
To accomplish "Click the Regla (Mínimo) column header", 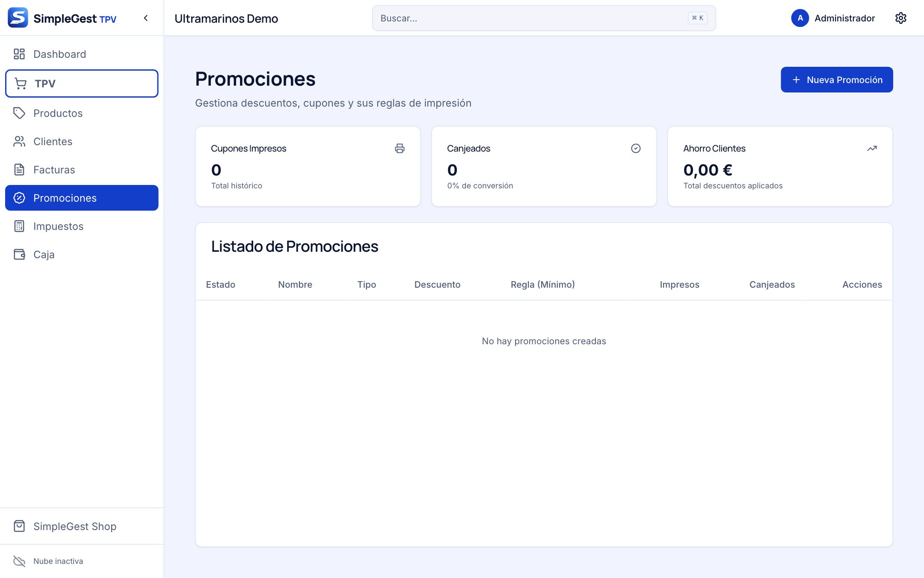I will point(542,284).
